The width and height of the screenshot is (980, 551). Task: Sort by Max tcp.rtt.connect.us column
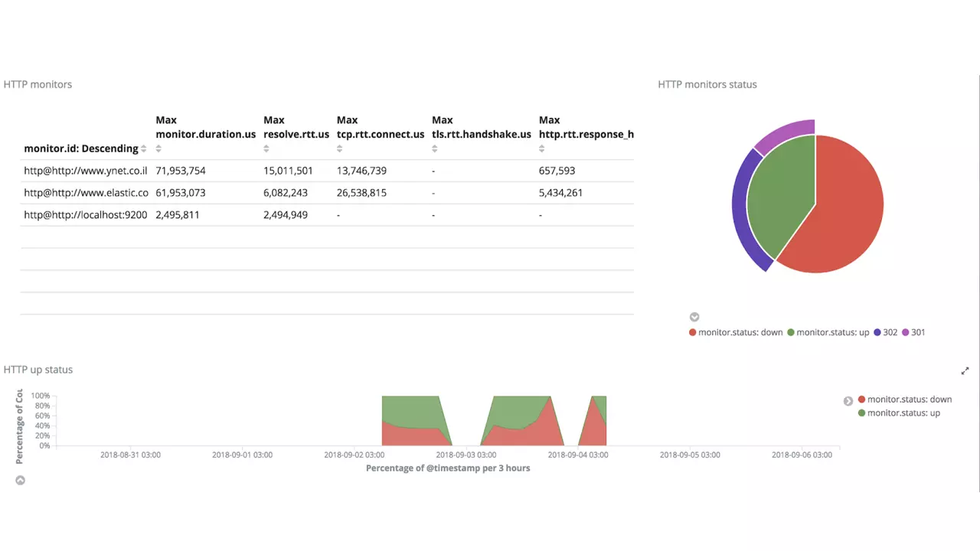click(340, 149)
